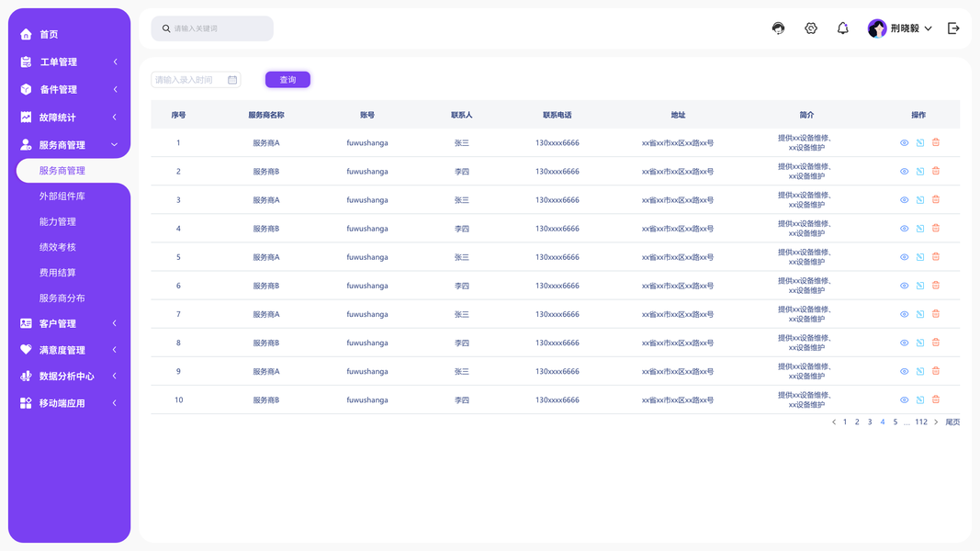Go to next page arrow
This screenshot has width=980, height=551.
936,422
